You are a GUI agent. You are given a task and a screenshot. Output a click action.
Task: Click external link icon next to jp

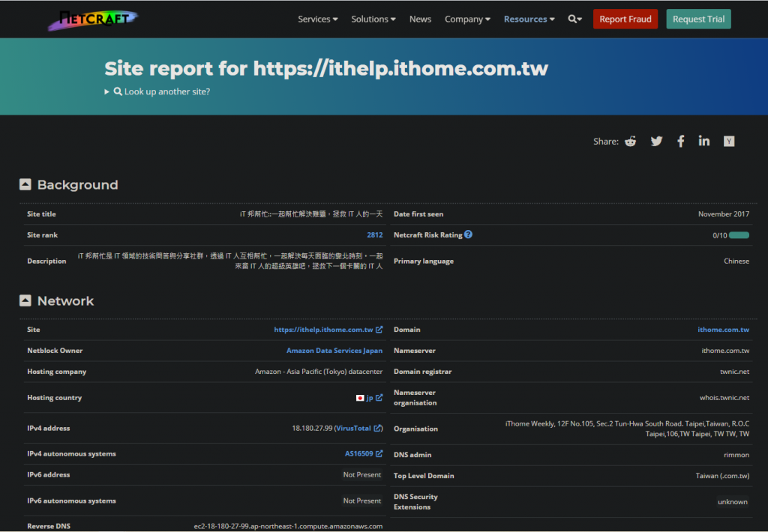pos(379,397)
